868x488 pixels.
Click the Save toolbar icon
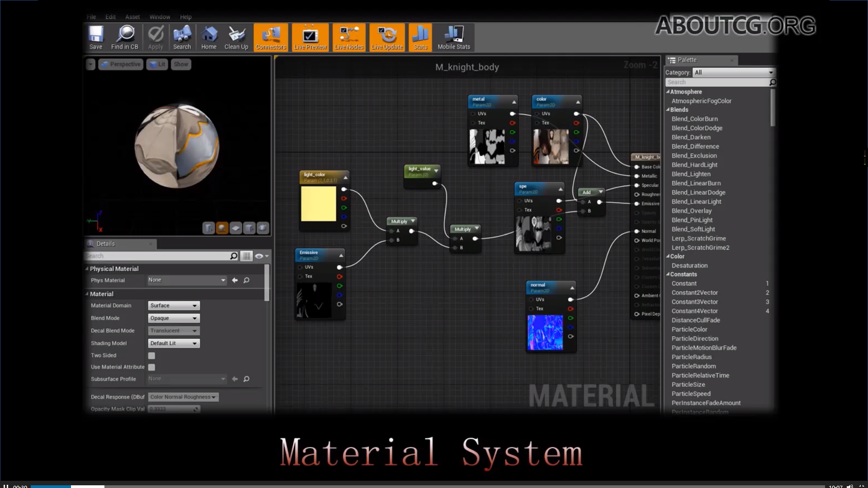click(x=96, y=38)
